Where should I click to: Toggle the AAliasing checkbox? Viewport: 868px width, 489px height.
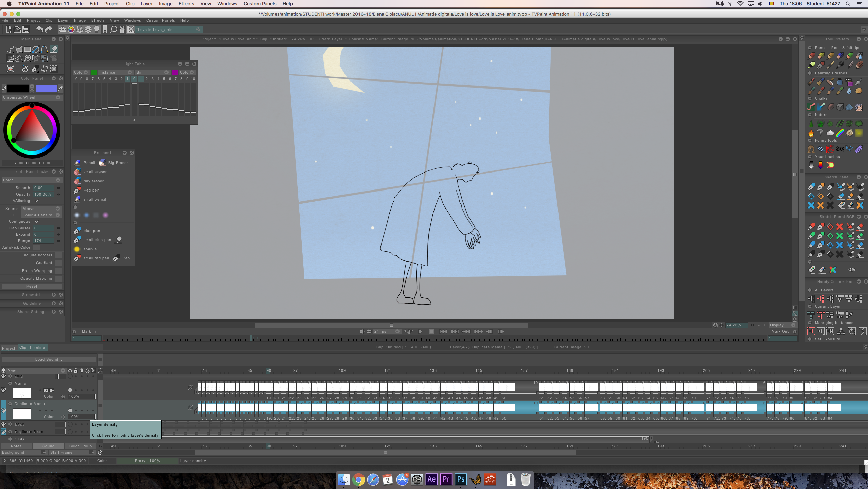[x=37, y=201]
